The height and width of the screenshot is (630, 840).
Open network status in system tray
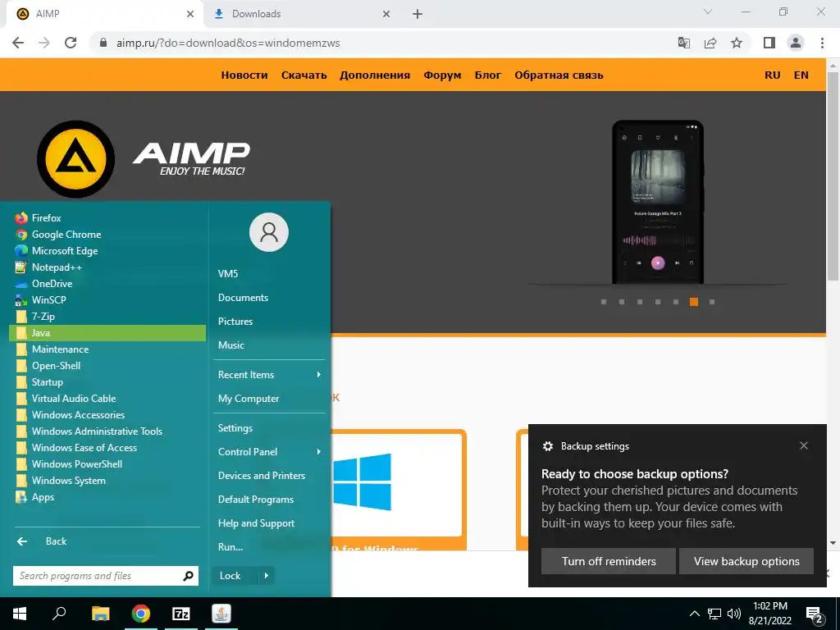[714, 614]
